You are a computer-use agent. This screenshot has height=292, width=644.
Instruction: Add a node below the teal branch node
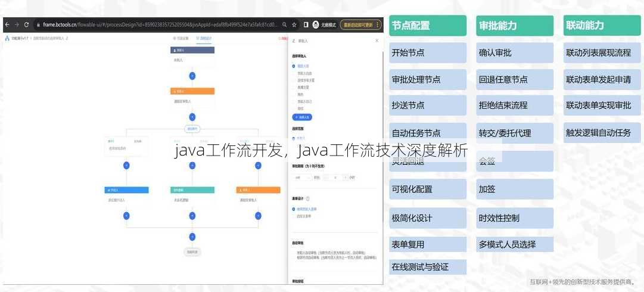tap(192, 216)
